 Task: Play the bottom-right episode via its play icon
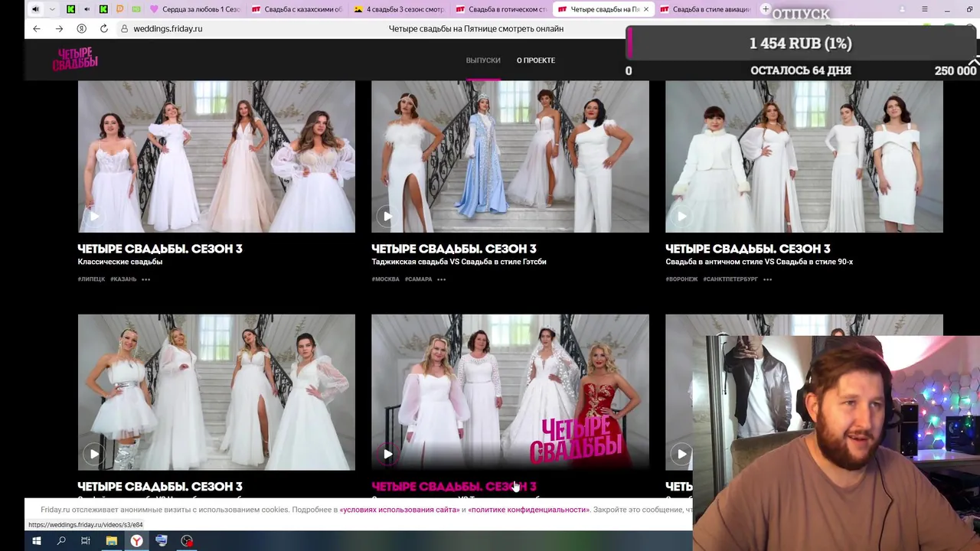pyautogui.click(x=681, y=454)
